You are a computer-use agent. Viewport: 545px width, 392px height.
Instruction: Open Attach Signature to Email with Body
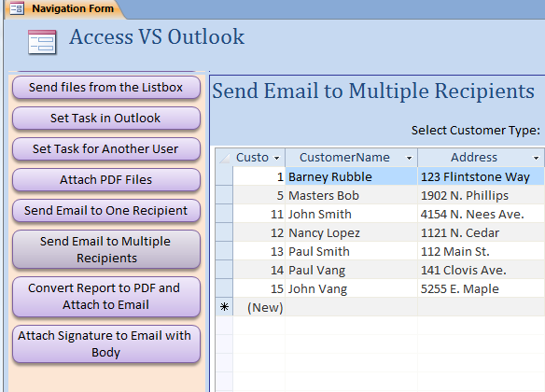[x=106, y=344]
